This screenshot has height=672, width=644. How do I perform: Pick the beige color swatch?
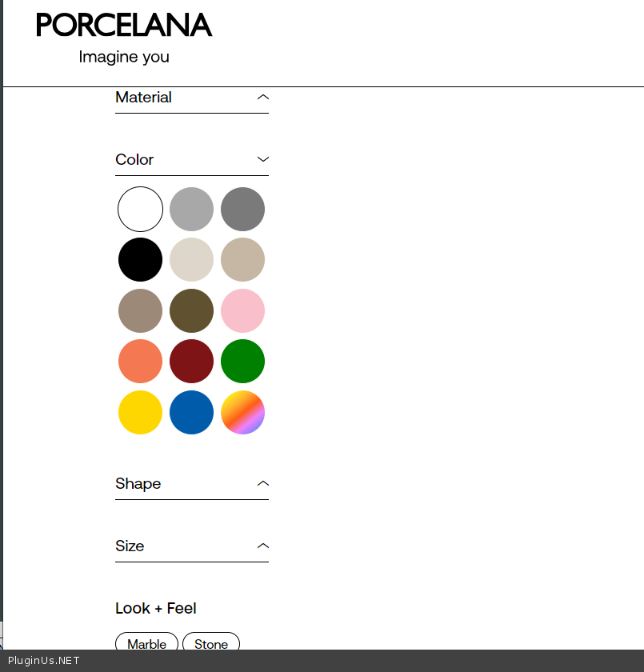pos(242,260)
